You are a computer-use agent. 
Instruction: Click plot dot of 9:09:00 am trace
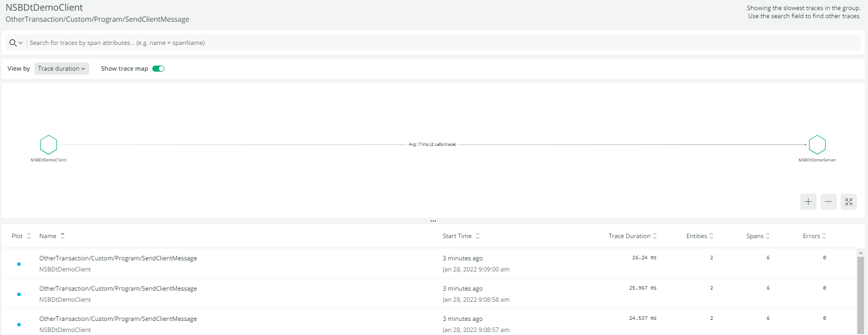click(19, 264)
